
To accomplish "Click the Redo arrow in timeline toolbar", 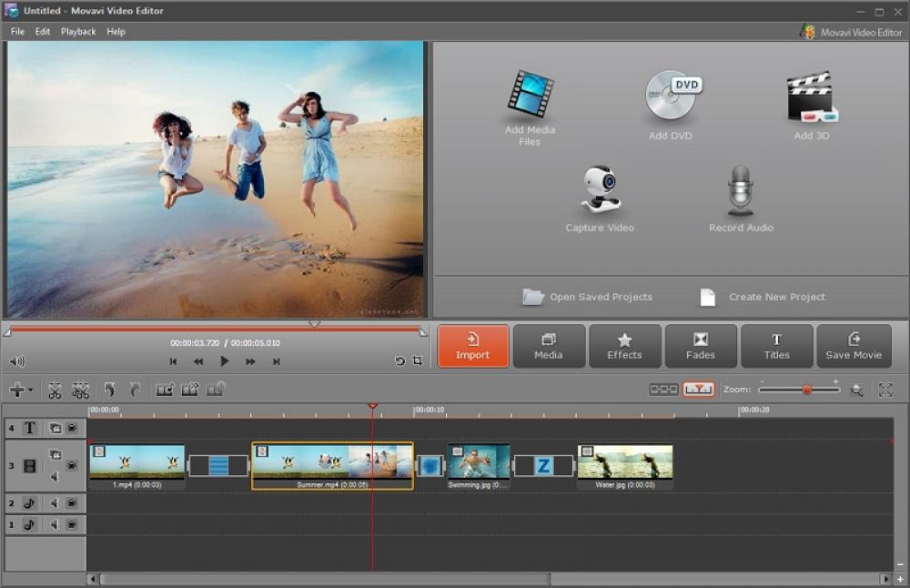I will [135, 390].
